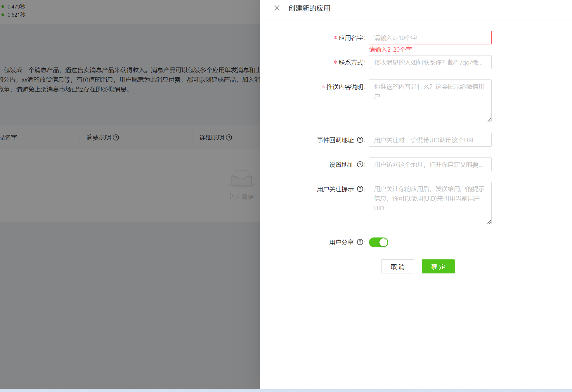Click the 推送内容说明 field label
This screenshot has height=392, width=572.
pos(345,87)
